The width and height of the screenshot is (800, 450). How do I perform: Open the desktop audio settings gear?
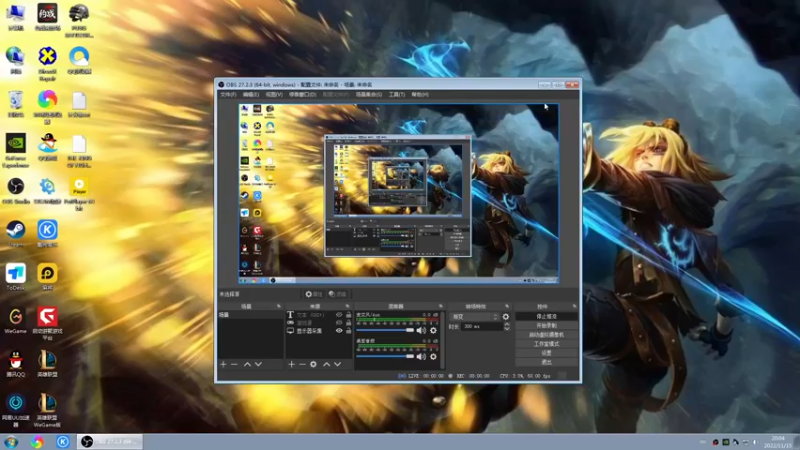(433, 357)
